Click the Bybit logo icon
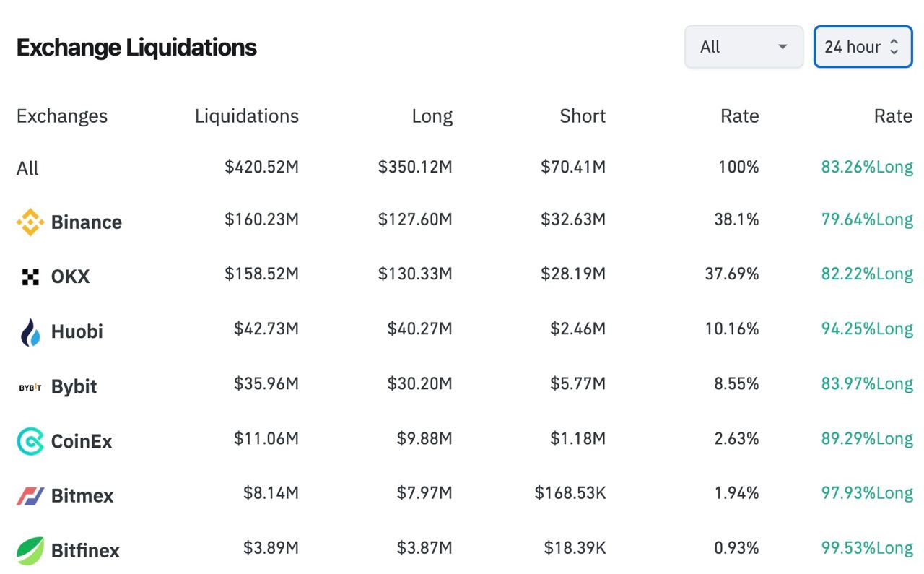 [x=30, y=387]
